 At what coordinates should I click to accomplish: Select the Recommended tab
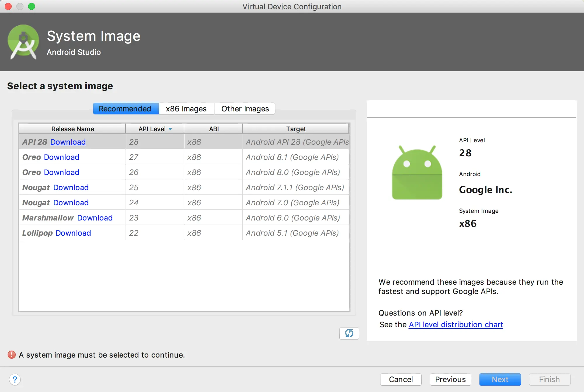pos(125,108)
